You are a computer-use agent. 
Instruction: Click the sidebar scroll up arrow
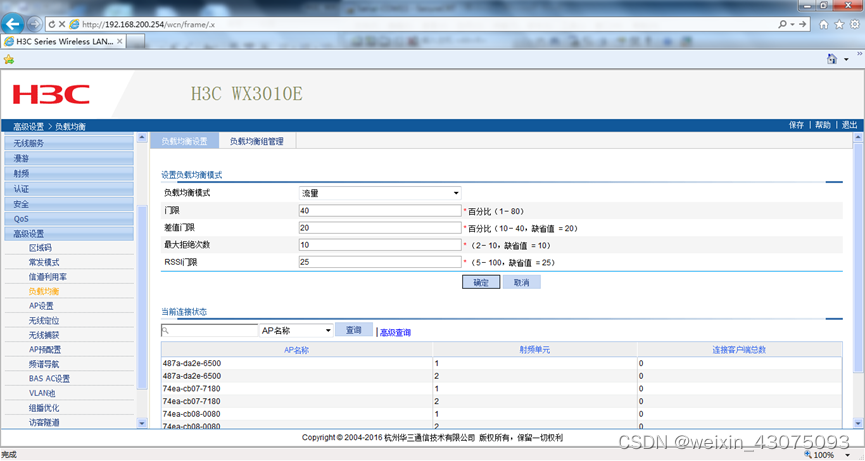tap(142, 137)
